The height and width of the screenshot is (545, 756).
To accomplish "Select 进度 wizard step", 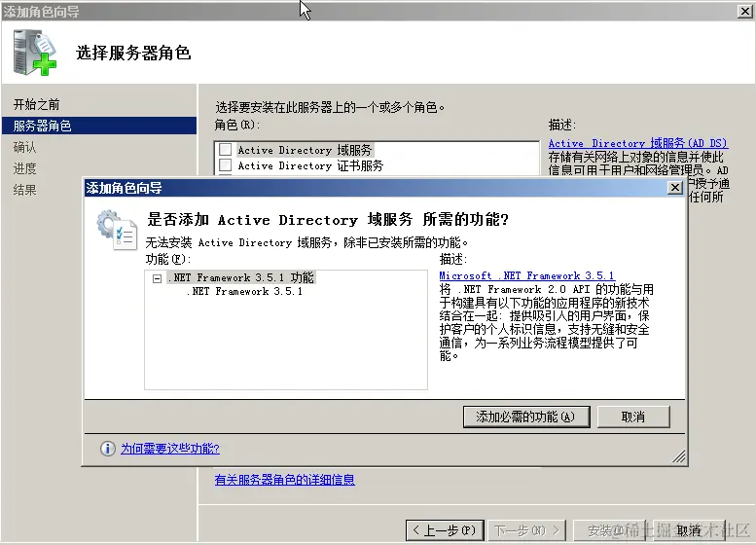I will click(24, 168).
